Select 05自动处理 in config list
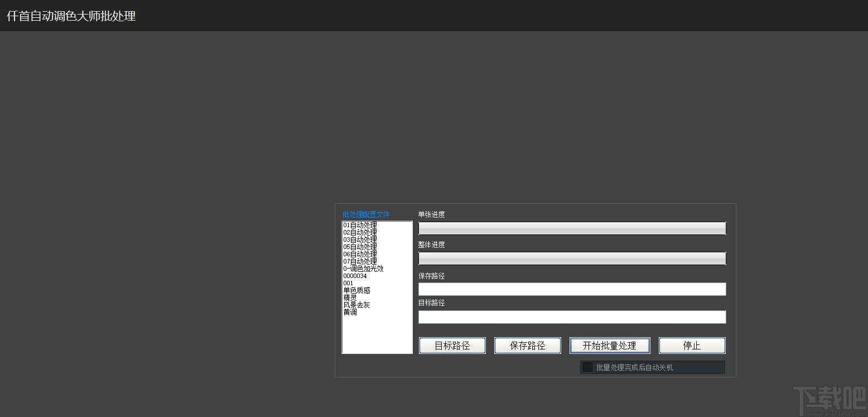The image size is (868, 417). 360,247
